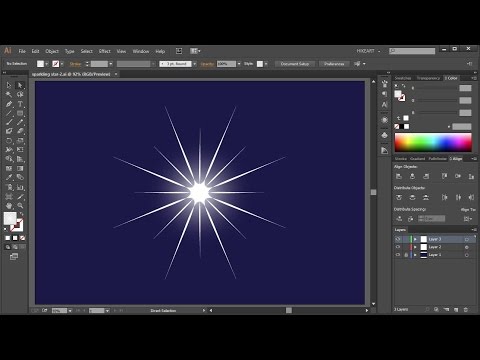Switch to the Pathfinder tab

pyautogui.click(x=437, y=159)
